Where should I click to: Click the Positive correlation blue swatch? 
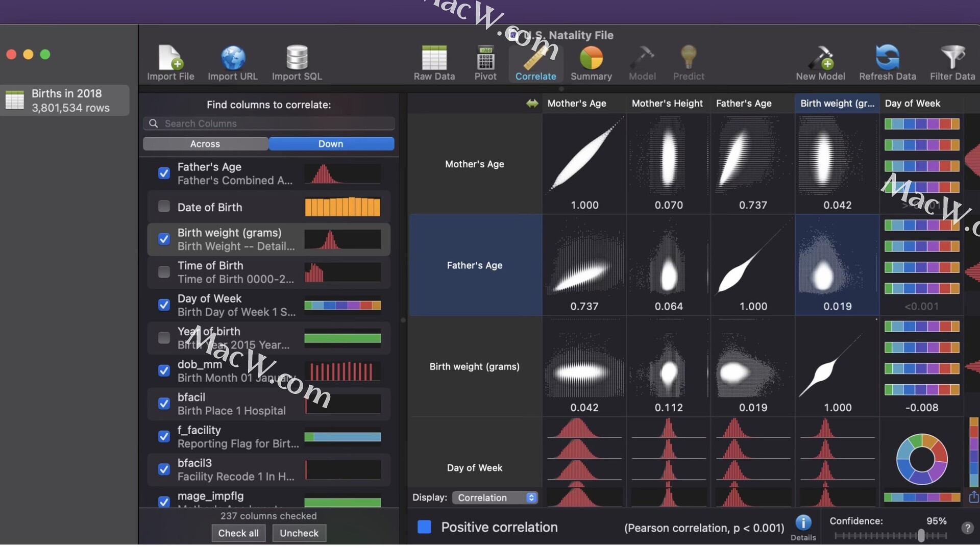coord(424,527)
